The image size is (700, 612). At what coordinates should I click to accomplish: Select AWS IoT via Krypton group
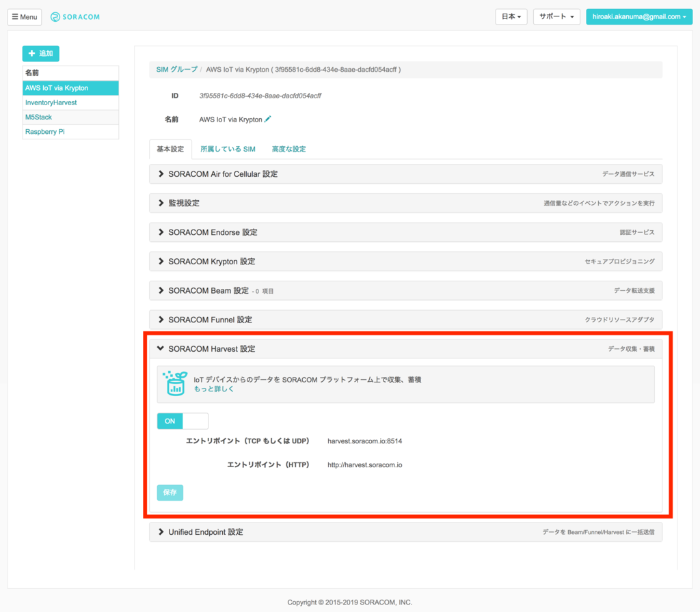click(x=70, y=88)
